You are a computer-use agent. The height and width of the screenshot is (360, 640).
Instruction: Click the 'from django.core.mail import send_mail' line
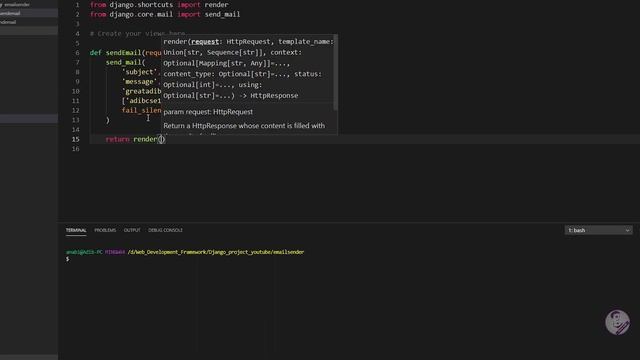(165, 14)
